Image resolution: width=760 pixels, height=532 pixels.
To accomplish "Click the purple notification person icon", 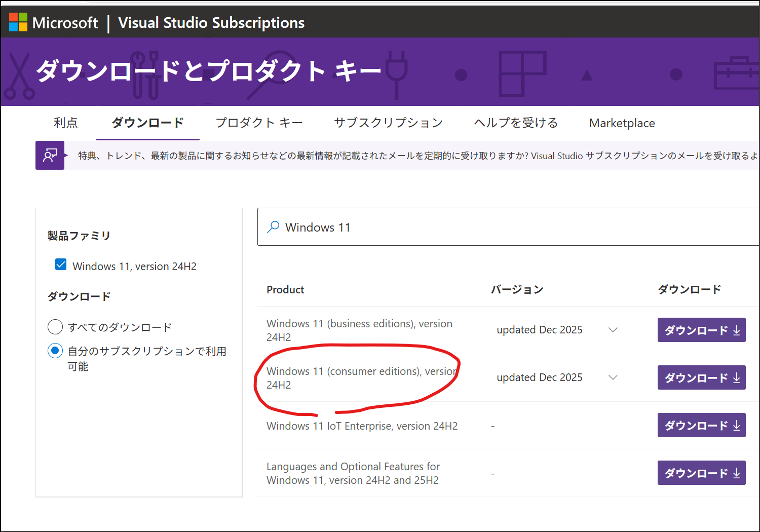I will pyautogui.click(x=50, y=155).
